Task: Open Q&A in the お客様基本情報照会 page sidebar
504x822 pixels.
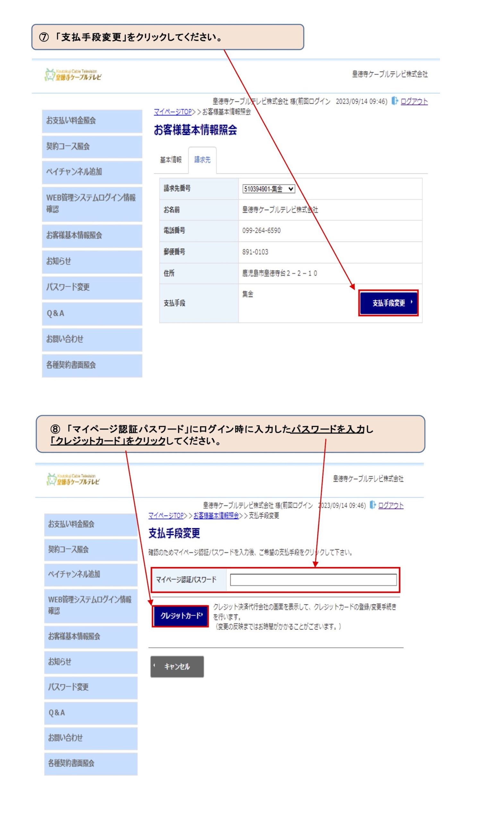Action: click(92, 314)
